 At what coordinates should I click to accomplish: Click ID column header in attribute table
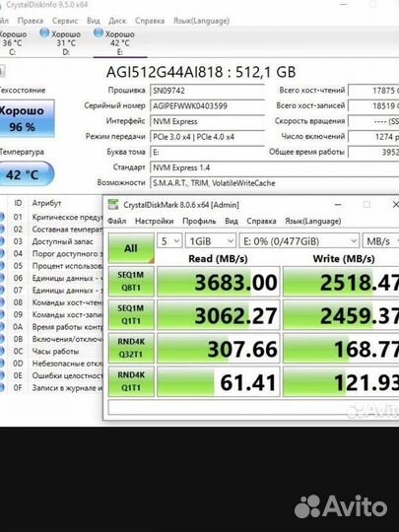pos(18,203)
